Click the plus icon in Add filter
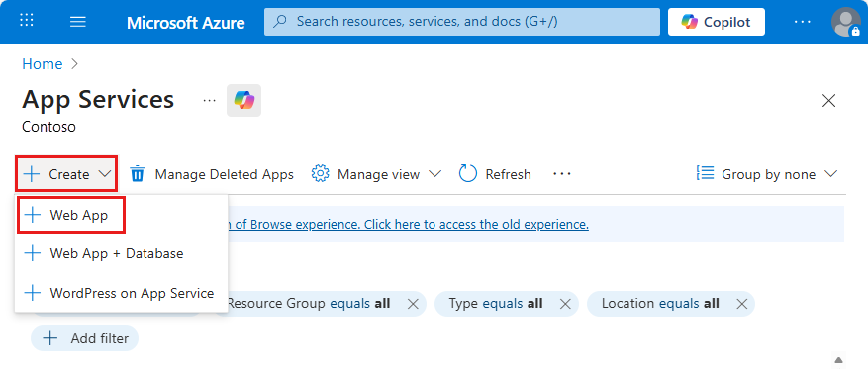This screenshot has width=868, height=369. coord(50,338)
